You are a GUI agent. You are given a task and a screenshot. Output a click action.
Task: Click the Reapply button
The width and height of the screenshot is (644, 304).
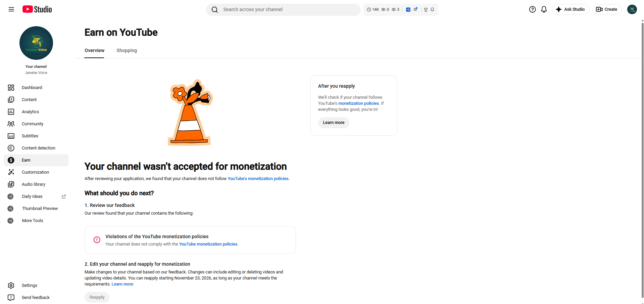tap(97, 297)
